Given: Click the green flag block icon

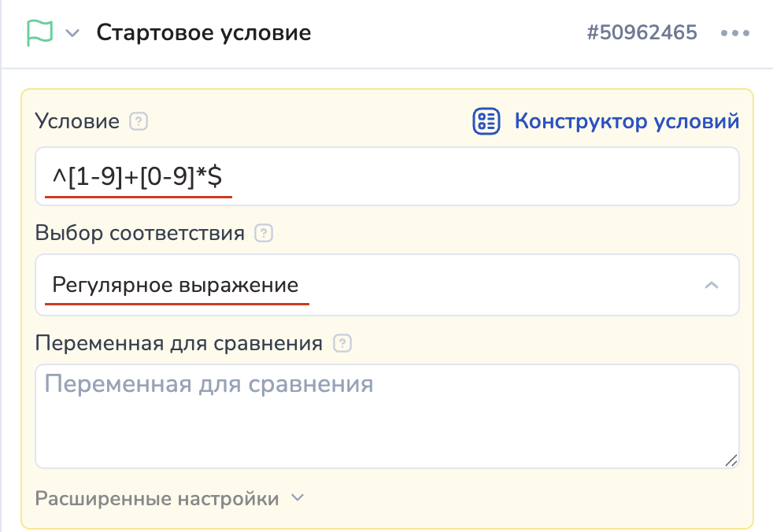Looking at the screenshot, I should point(39,33).
